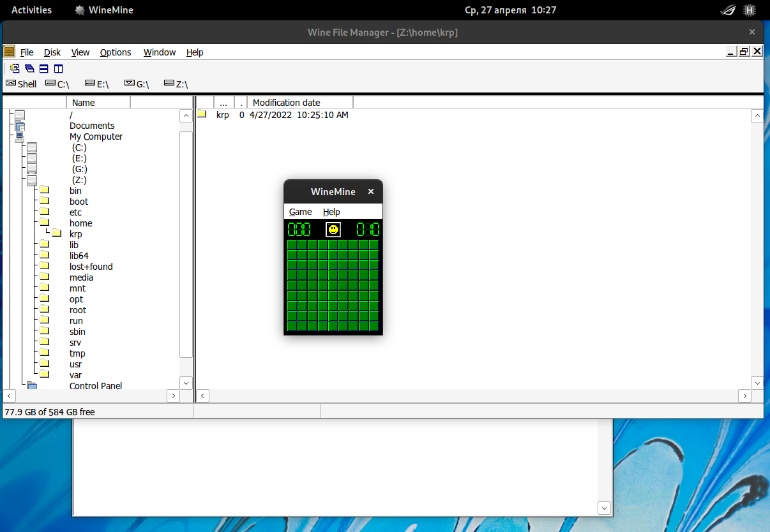The height and width of the screenshot is (532, 770).
Task: Switch to the C:\ drive button
Action: point(57,84)
